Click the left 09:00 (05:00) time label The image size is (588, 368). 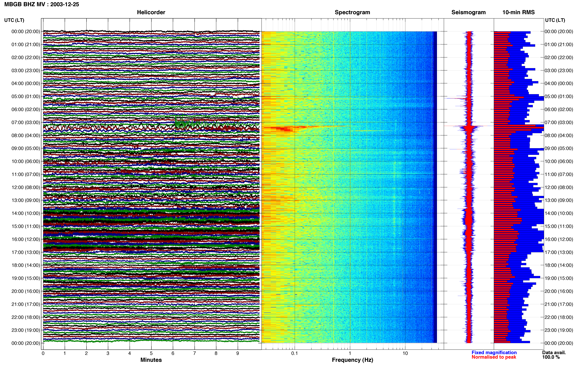pyautogui.click(x=26, y=148)
